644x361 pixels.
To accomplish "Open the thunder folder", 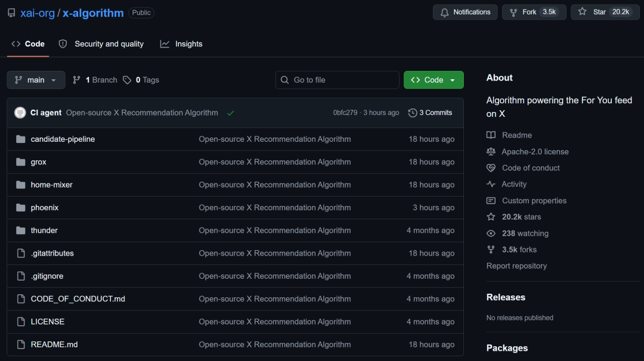I will (x=44, y=230).
